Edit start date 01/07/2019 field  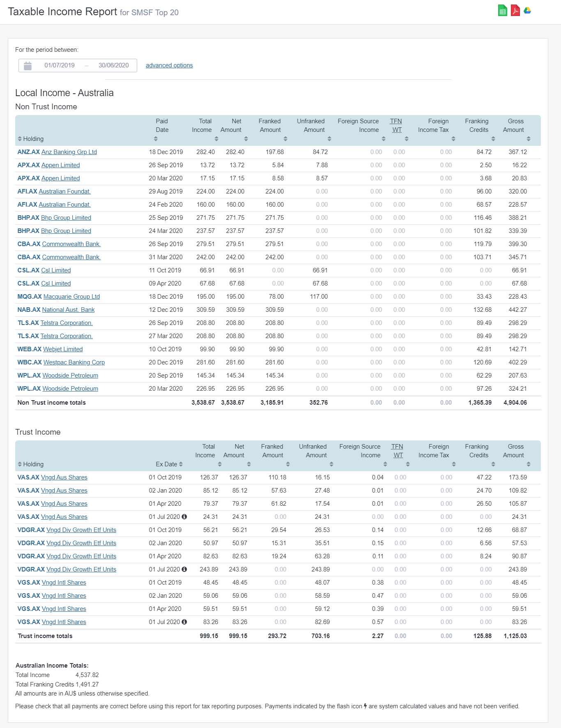[60, 65]
